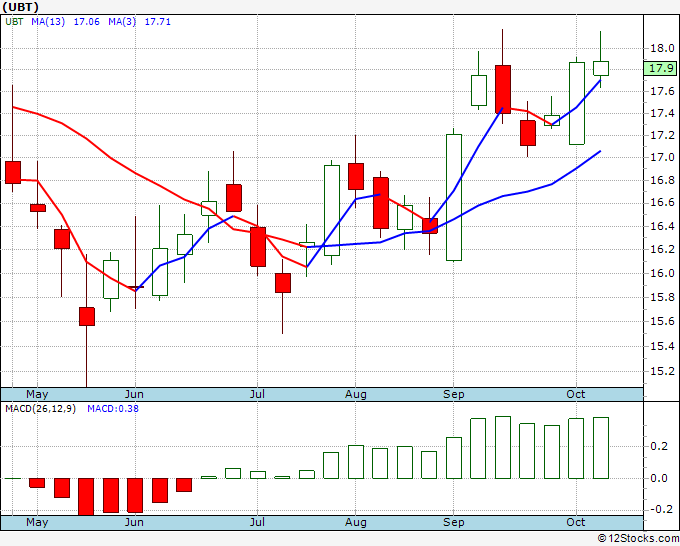This screenshot has height=546, width=680.
Task: Click the last green MACD histogram bar
Action: [601, 448]
